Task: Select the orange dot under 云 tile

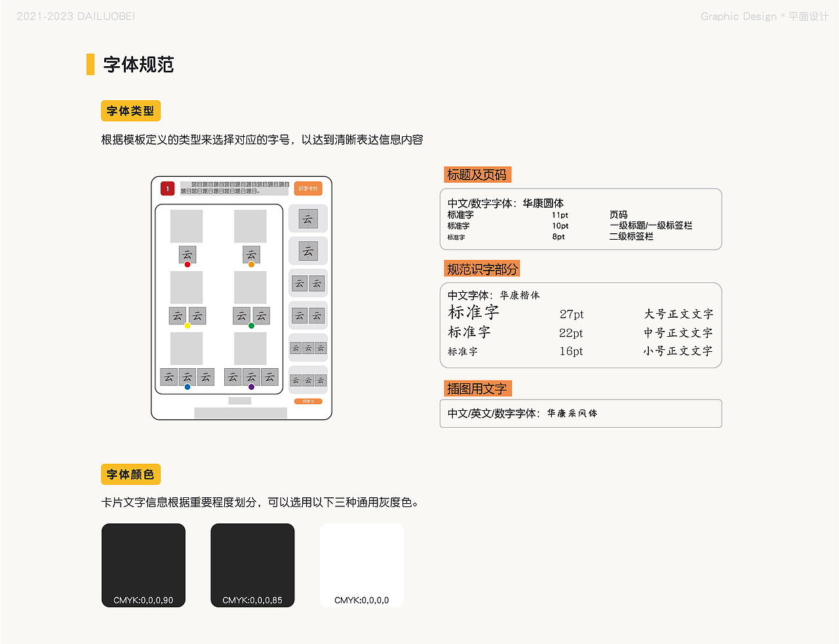Action: 252,265
